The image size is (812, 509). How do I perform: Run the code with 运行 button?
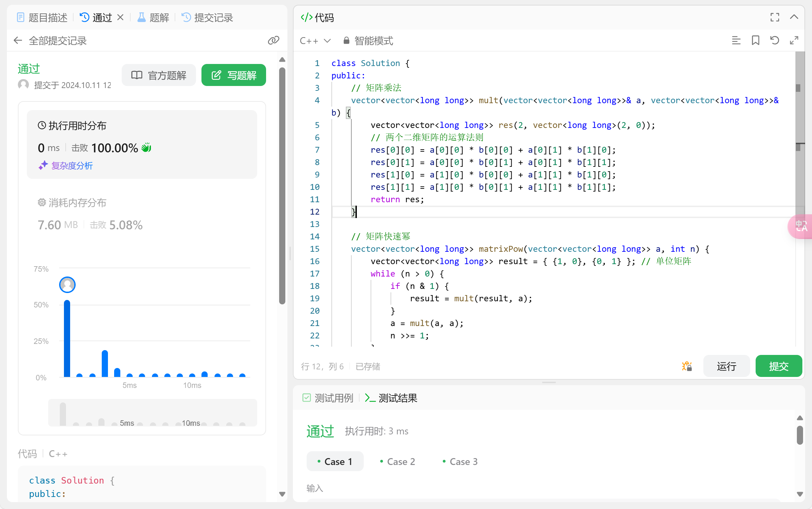click(x=726, y=366)
